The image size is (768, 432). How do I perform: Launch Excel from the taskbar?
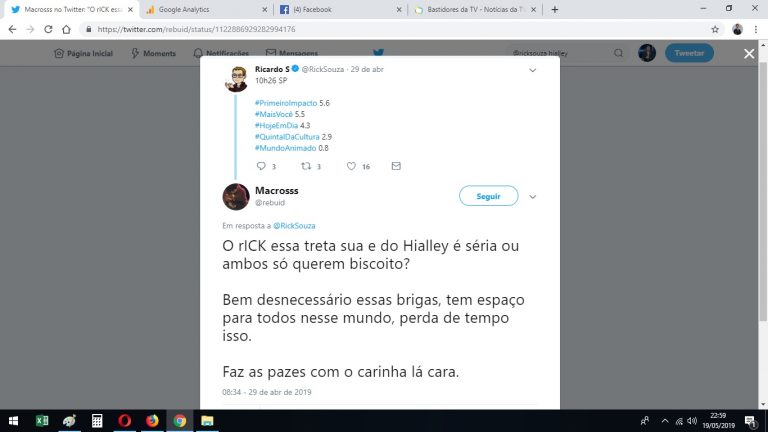click(42, 421)
